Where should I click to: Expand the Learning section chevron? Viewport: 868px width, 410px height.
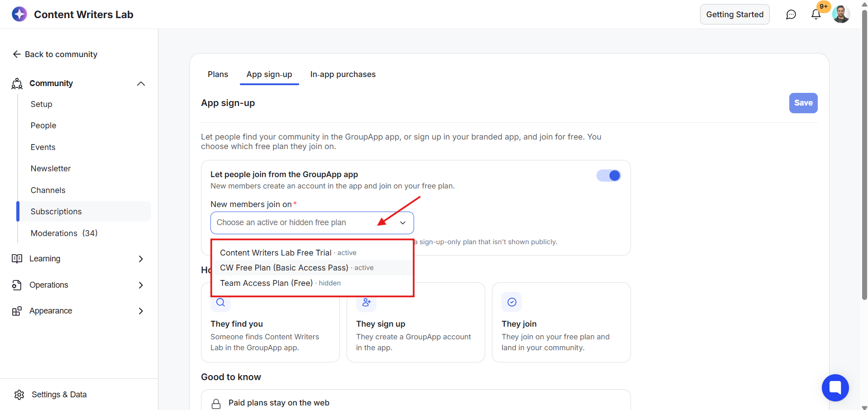click(141, 259)
